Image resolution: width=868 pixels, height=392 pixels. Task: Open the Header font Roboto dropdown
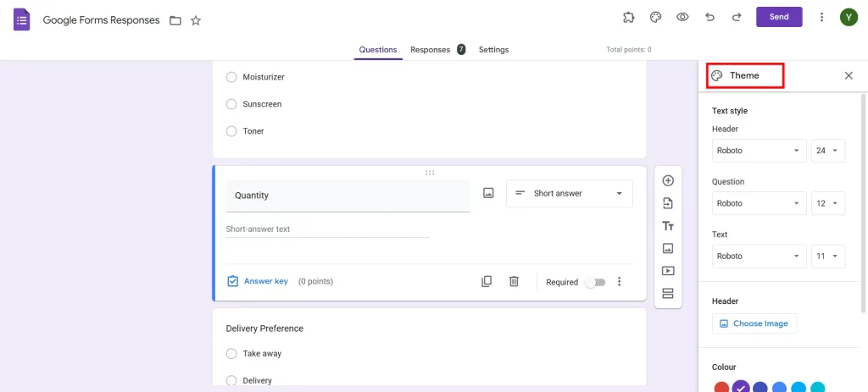point(759,151)
